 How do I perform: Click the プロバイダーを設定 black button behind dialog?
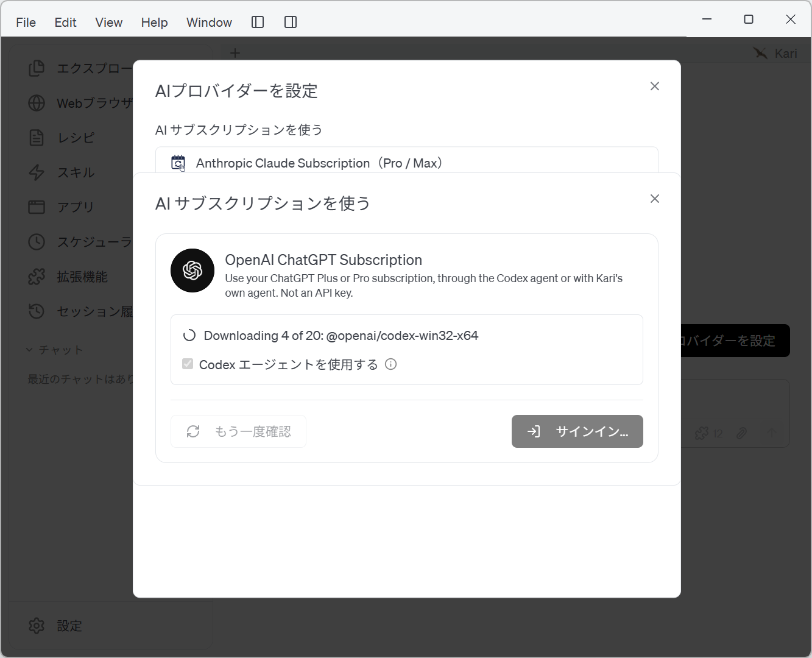735,341
